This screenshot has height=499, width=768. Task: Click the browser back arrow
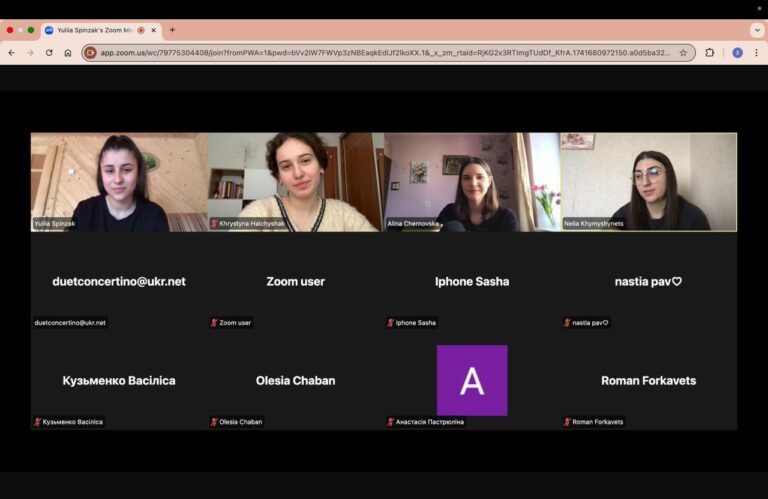12,52
